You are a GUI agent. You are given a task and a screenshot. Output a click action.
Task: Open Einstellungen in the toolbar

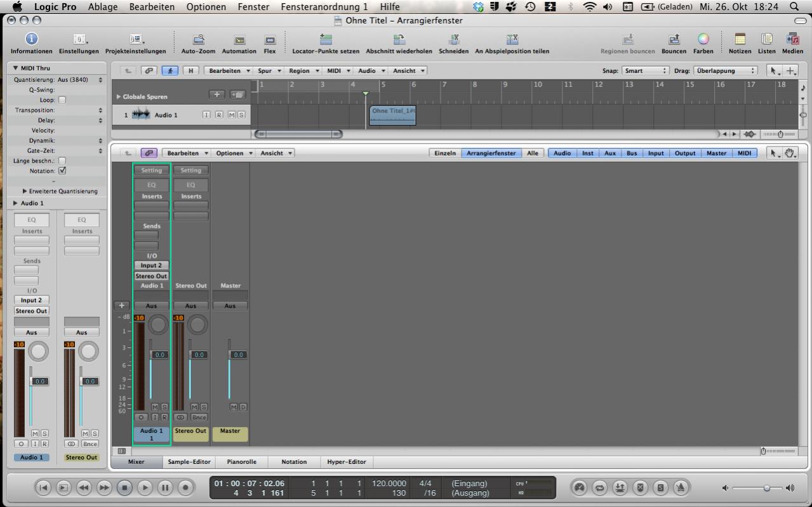(79, 39)
